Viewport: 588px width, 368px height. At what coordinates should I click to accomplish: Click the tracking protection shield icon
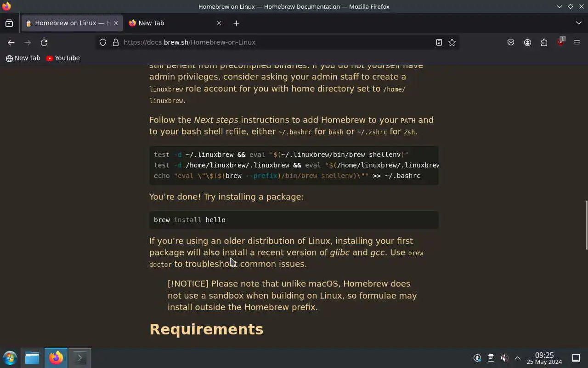click(103, 42)
